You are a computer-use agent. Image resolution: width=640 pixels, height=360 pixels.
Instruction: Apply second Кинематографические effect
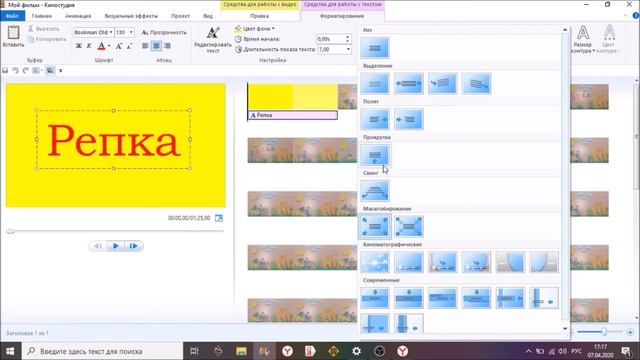(x=409, y=262)
